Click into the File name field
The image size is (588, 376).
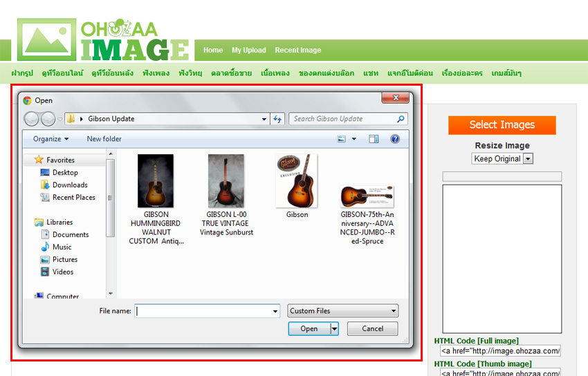coord(208,311)
